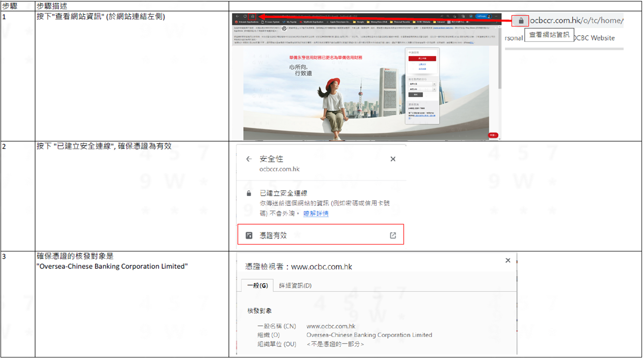This screenshot has height=359, width=644.
Task: Close the certificate viewer dialog
Action: pyautogui.click(x=508, y=260)
